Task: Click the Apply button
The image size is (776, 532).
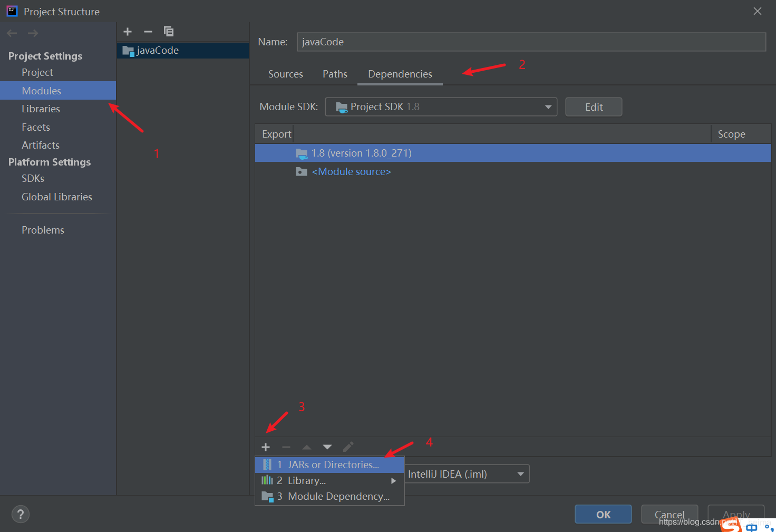Action: 736,514
